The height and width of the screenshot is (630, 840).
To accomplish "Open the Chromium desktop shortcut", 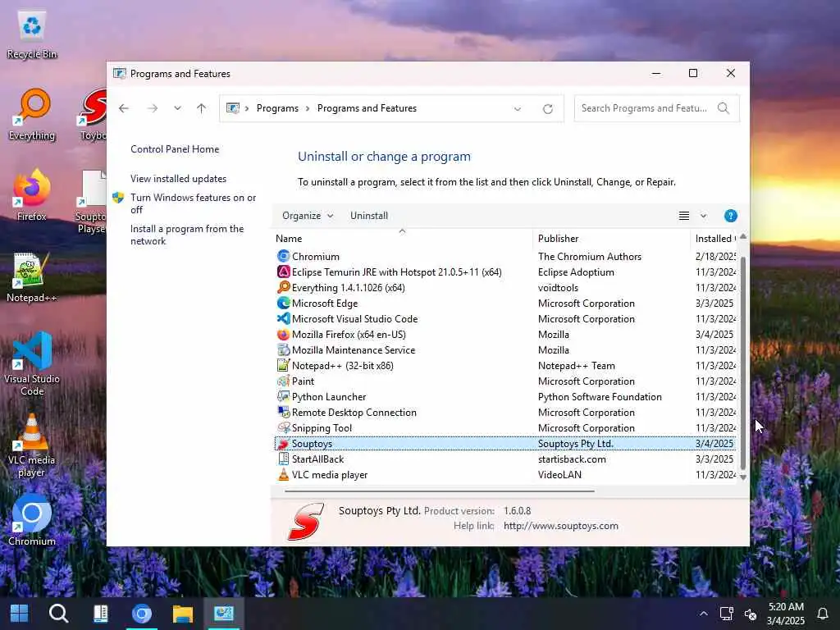I will 32,519.
